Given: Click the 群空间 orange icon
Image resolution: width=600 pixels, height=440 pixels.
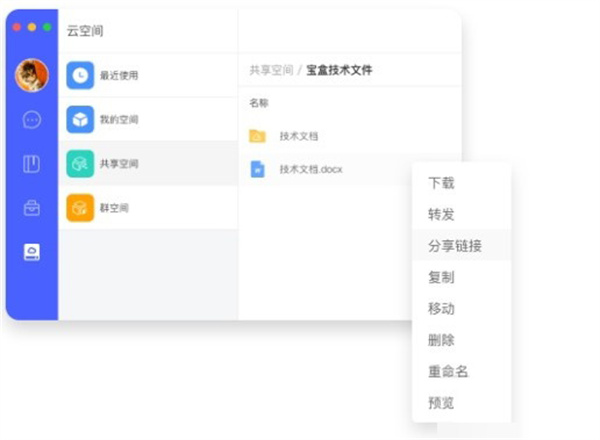Looking at the screenshot, I should tap(80, 208).
